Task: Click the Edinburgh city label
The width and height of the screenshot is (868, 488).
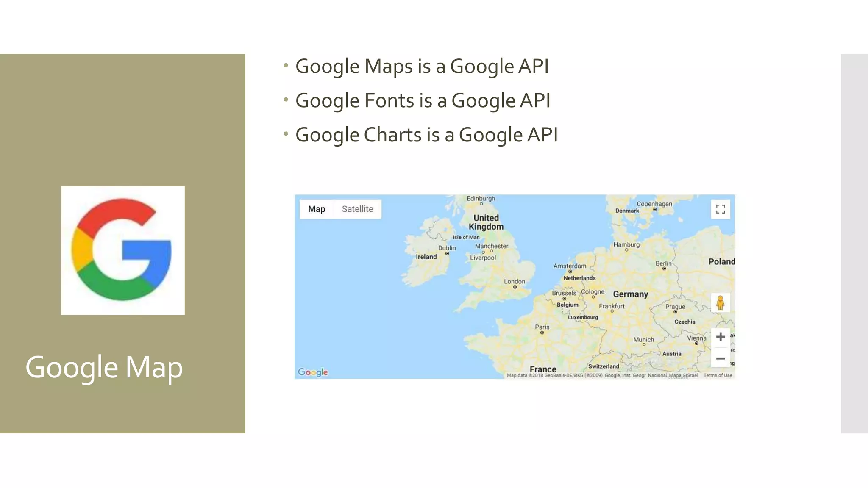Action: tap(481, 198)
